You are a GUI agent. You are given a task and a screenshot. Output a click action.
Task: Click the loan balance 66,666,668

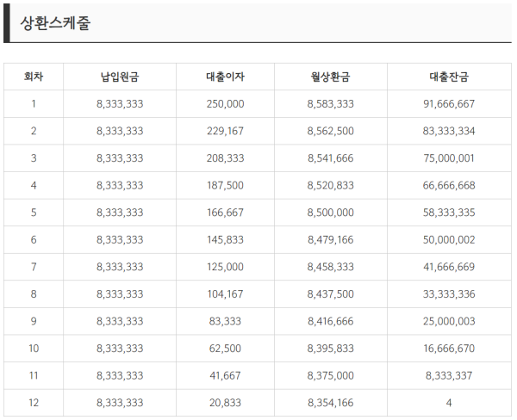(x=449, y=185)
